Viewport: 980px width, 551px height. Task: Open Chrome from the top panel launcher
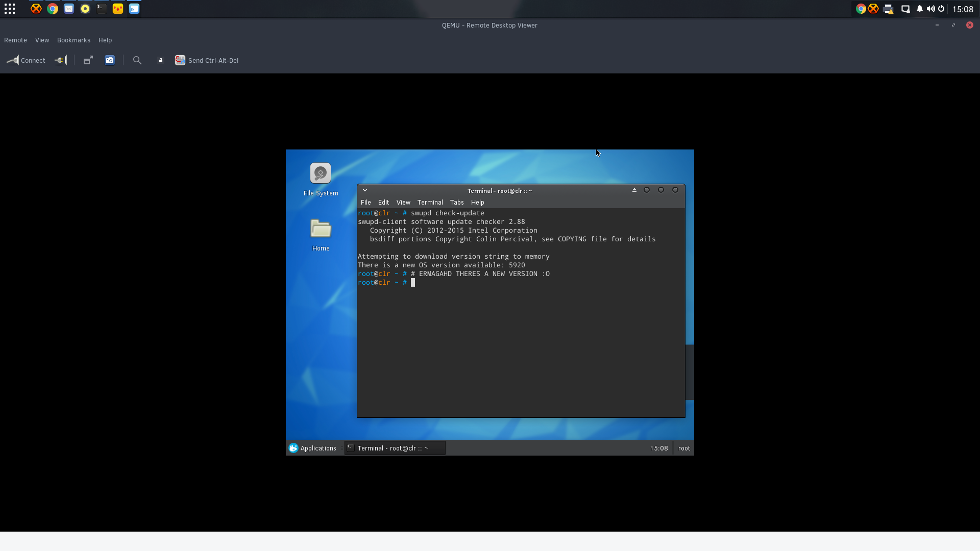click(53, 9)
